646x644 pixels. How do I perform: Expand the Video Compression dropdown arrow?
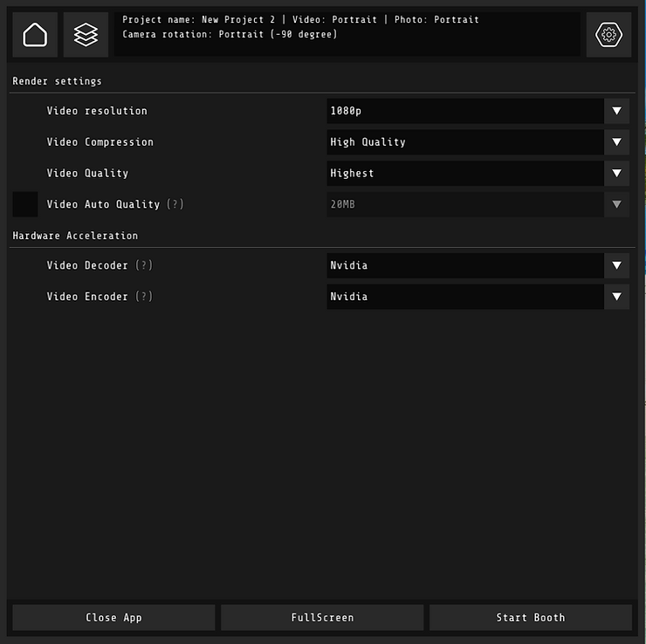pyautogui.click(x=616, y=142)
